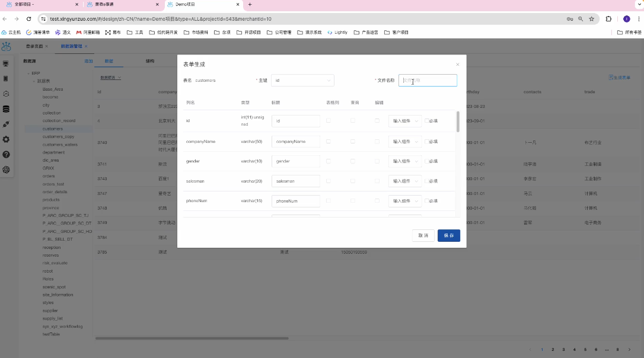Open the Chrome three-dot menu

tap(637, 19)
